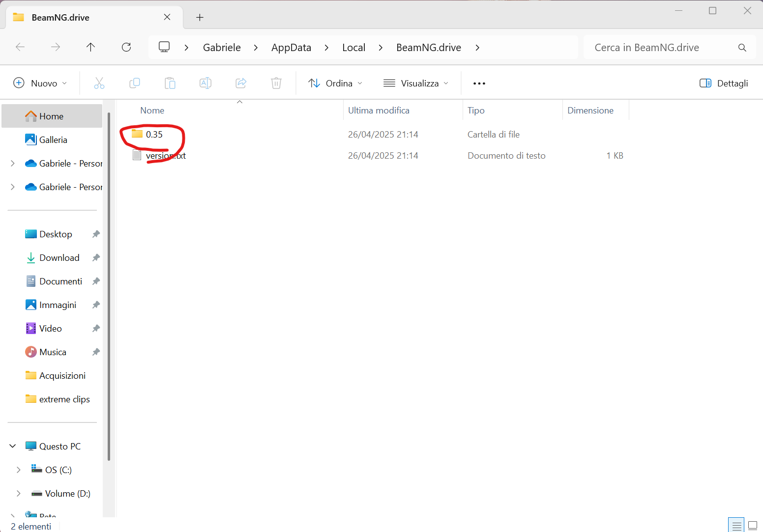The width and height of the screenshot is (763, 532).
Task: Click the sidebar vertical scrollbar
Action: [109, 286]
